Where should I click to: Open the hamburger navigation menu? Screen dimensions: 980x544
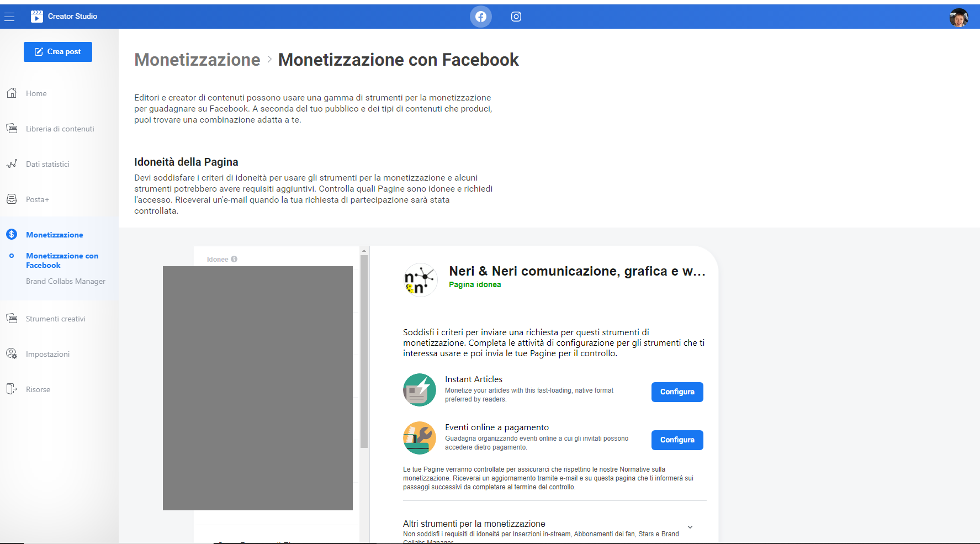coord(9,17)
